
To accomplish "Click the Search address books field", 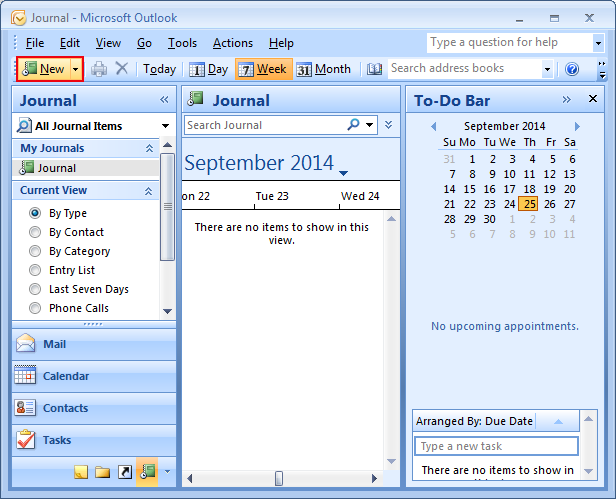I will coord(465,69).
